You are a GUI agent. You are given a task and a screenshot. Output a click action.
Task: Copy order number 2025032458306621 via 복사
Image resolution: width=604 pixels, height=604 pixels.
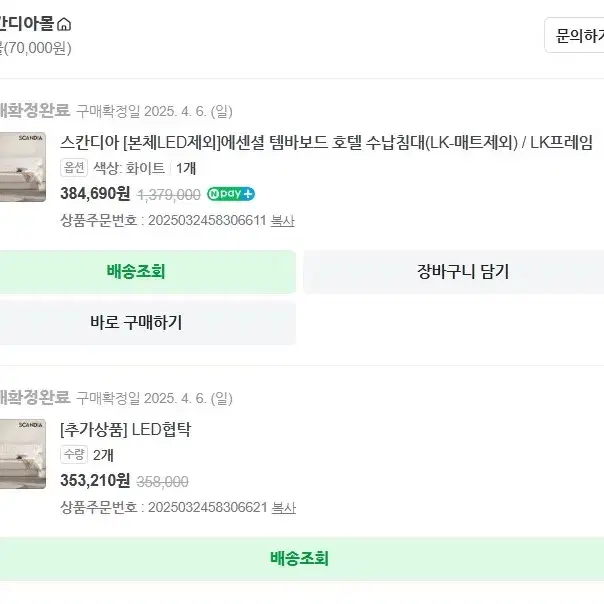click(x=284, y=507)
